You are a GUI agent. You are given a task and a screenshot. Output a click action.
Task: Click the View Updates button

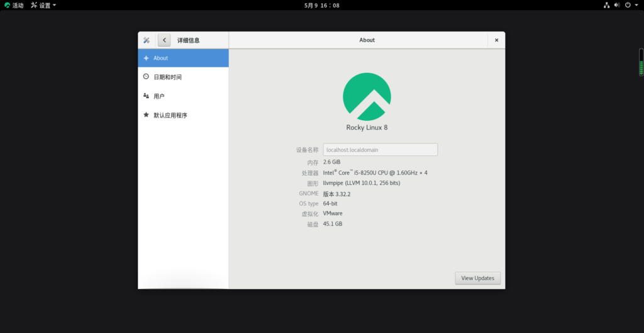(x=478, y=278)
